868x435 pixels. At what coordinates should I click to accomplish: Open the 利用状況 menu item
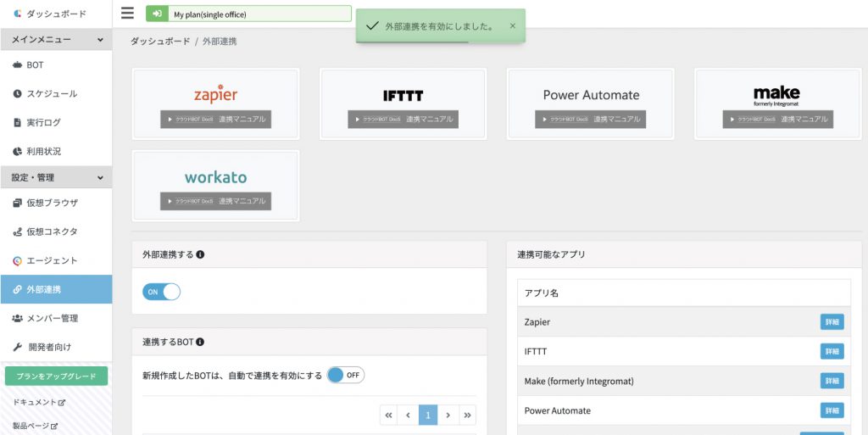(x=56, y=151)
